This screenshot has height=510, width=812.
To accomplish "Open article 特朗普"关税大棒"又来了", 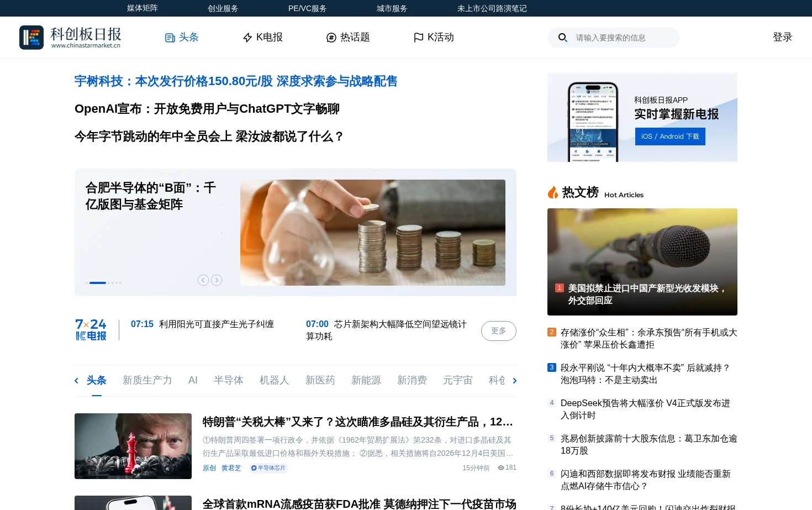I will [x=358, y=422].
